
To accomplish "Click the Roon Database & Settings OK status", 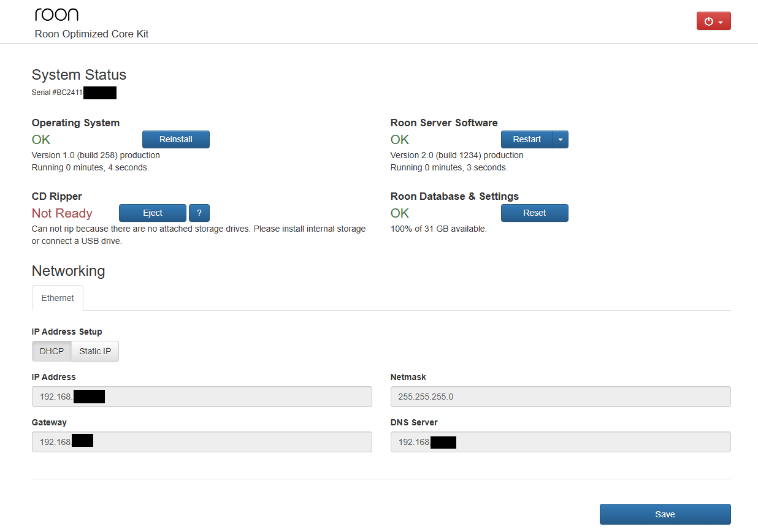I will [400, 213].
